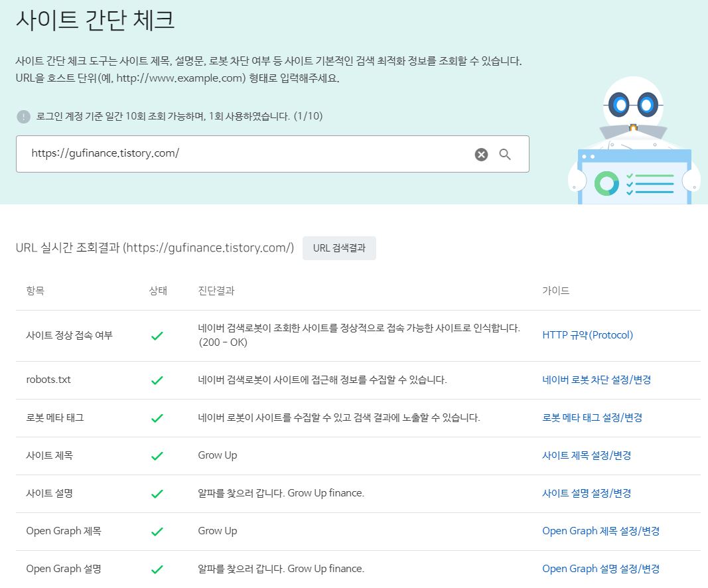Click the 가이드 column header
708x588 pixels.
pos(556,291)
